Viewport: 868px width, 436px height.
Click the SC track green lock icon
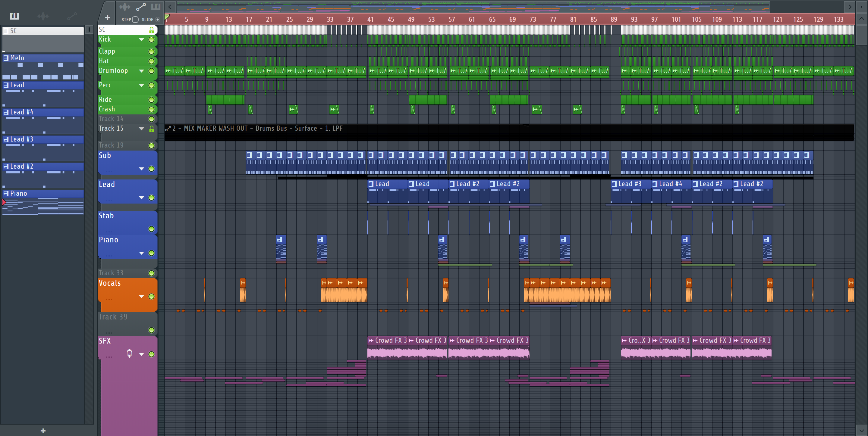tap(152, 30)
